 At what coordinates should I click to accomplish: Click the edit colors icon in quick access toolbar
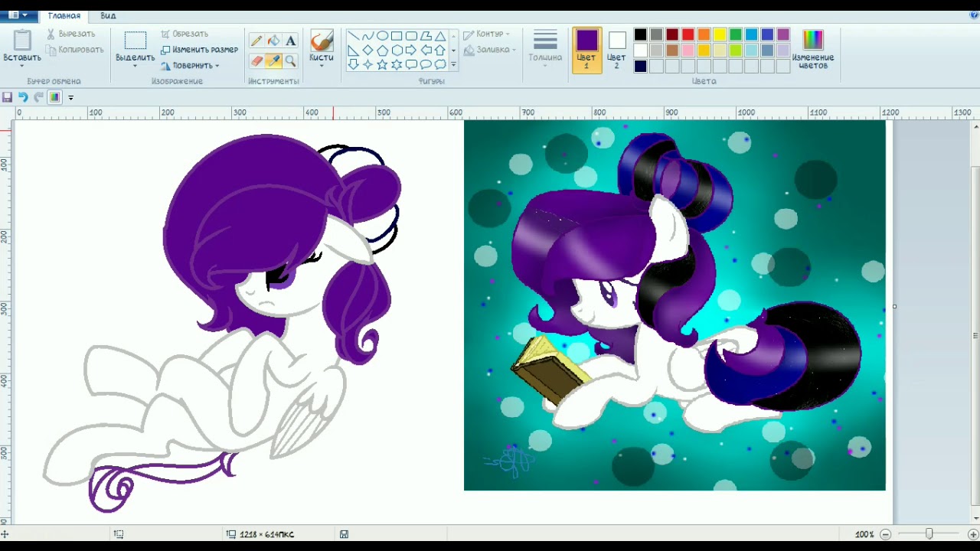[54, 97]
